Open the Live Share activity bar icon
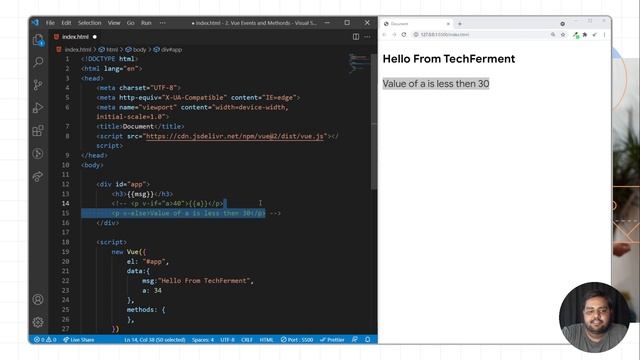The height and width of the screenshot is (360, 640). (38, 176)
